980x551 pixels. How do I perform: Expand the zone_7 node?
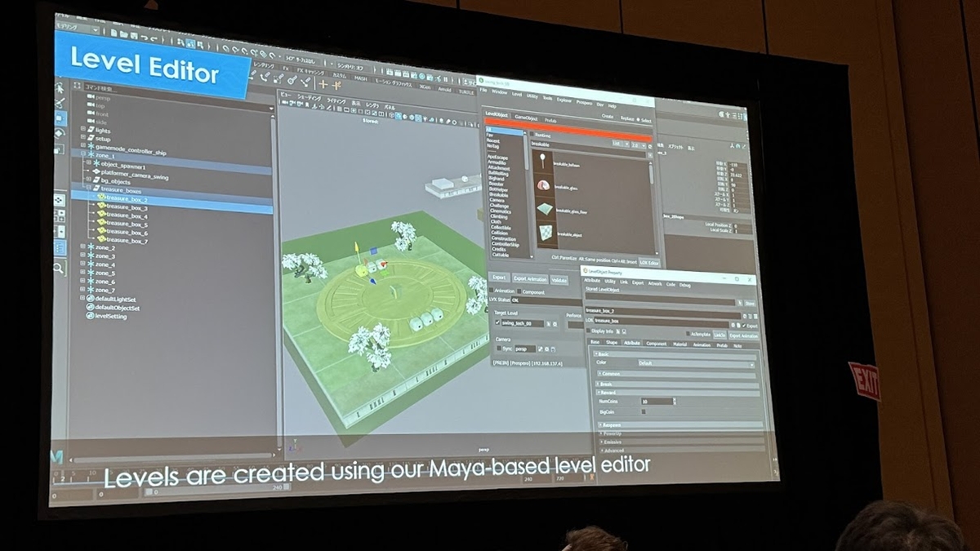[82, 290]
